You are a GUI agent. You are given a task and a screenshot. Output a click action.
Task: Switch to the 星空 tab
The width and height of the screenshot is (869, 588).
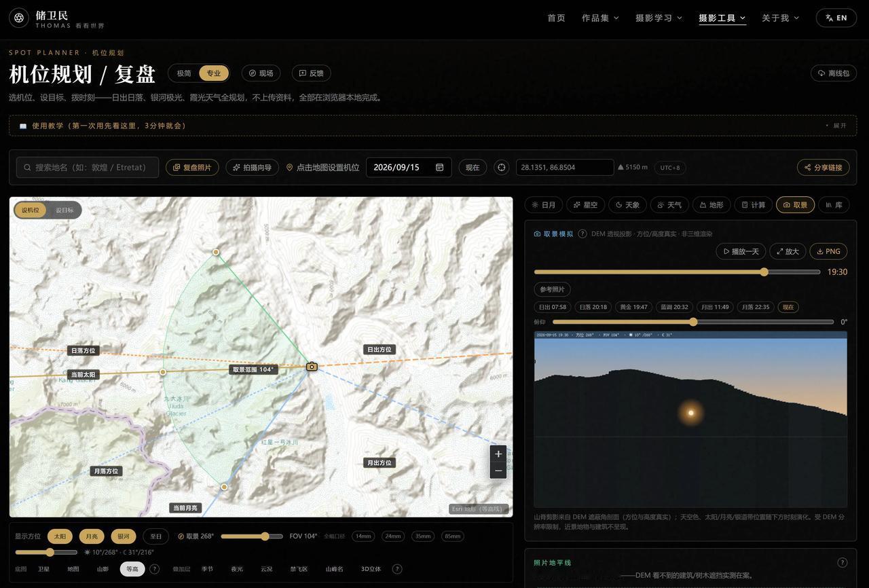[585, 205]
